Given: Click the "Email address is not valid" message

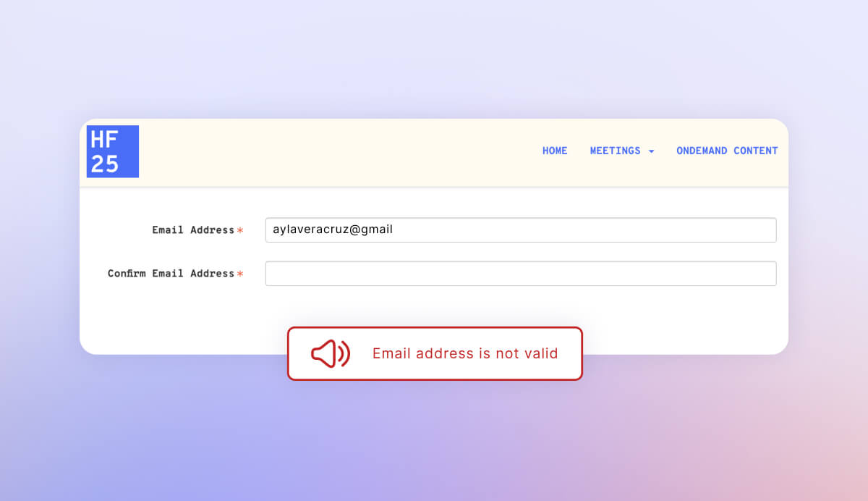Looking at the screenshot, I should pos(465,353).
